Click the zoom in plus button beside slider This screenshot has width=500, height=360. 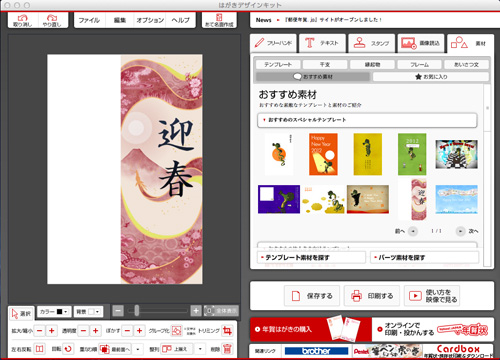[196, 311]
